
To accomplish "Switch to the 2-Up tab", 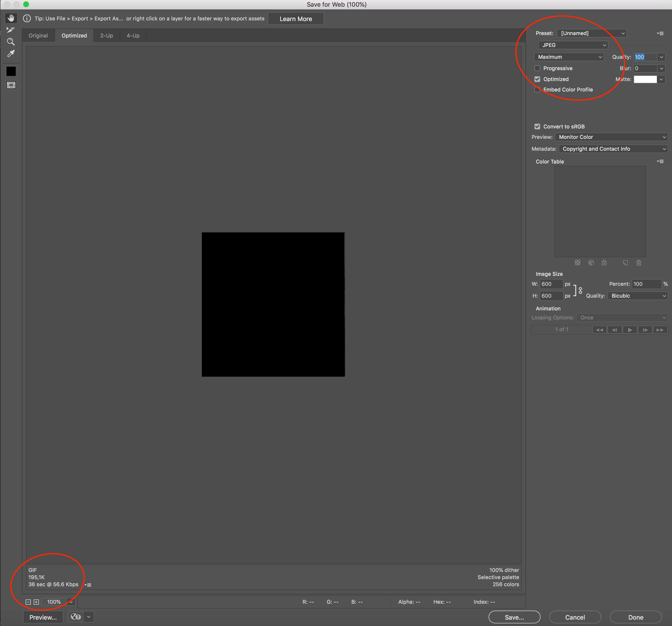I will pyautogui.click(x=106, y=36).
